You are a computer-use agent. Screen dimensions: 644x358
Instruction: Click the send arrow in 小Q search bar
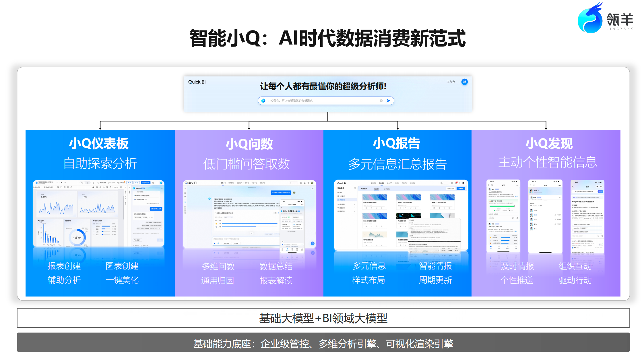point(388,101)
